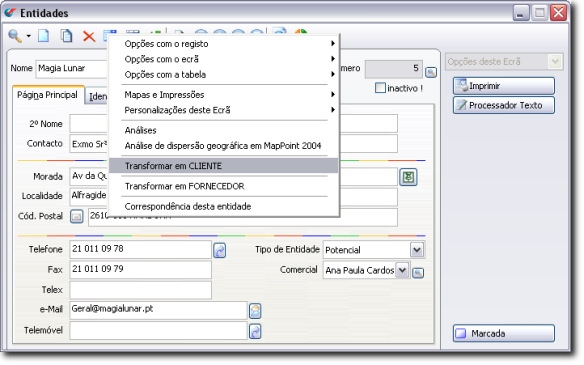
Task: Click the Número field
Action: tap(394, 69)
